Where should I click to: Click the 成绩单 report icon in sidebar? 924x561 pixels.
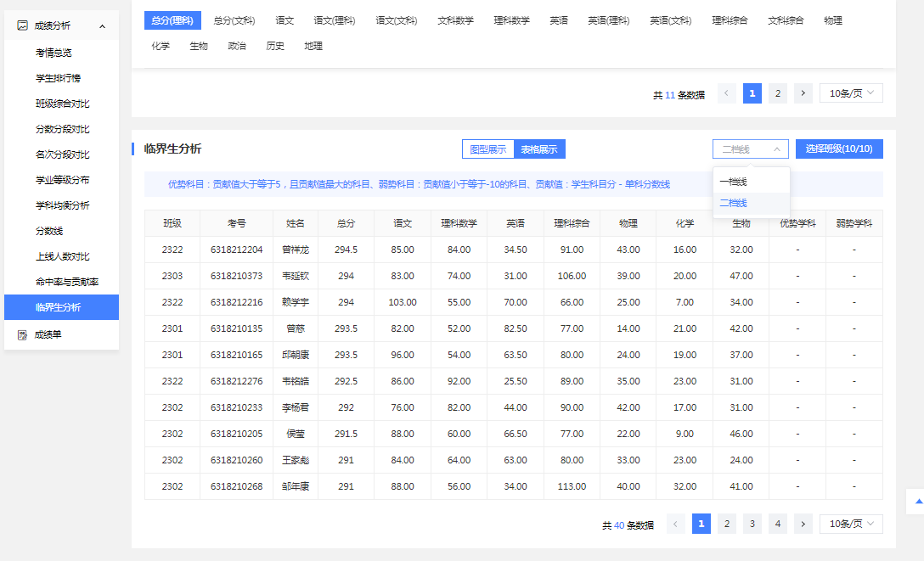(23, 334)
